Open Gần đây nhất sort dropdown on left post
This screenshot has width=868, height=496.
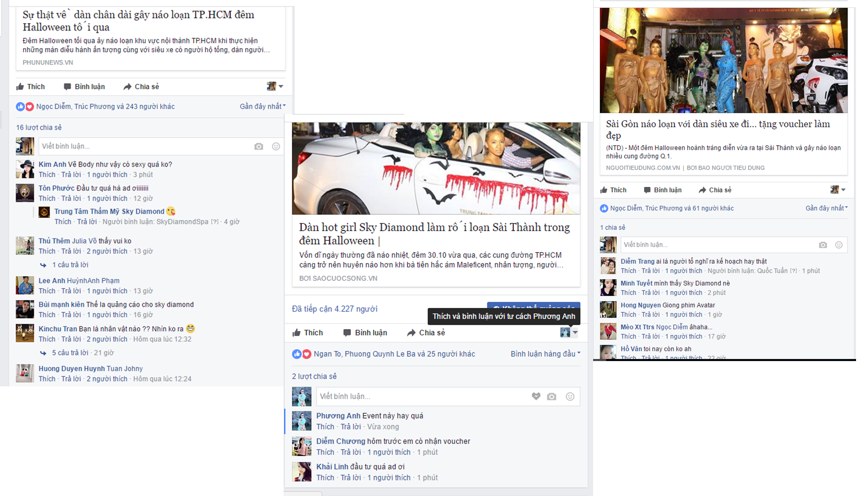click(x=263, y=106)
